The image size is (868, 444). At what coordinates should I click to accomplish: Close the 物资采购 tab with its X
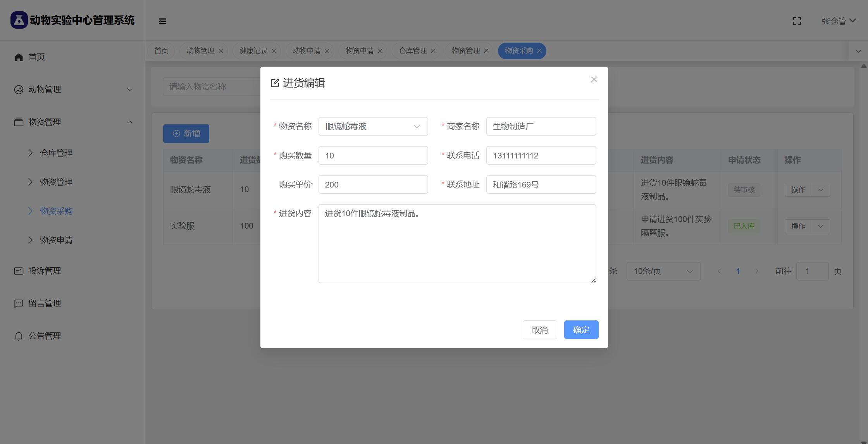[x=539, y=51]
